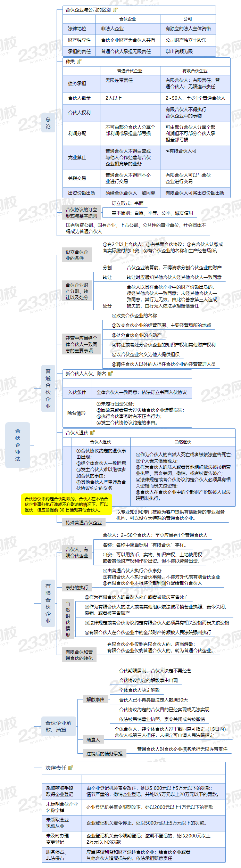The width and height of the screenshot is (241, 868).
Task: Select the 清算人 node
Action: (93, 740)
